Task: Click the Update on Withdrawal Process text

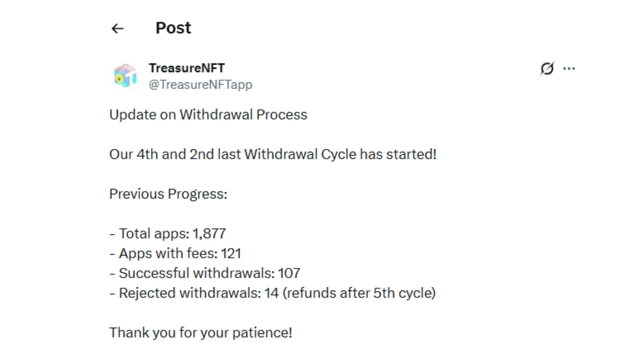Action: click(x=208, y=115)
